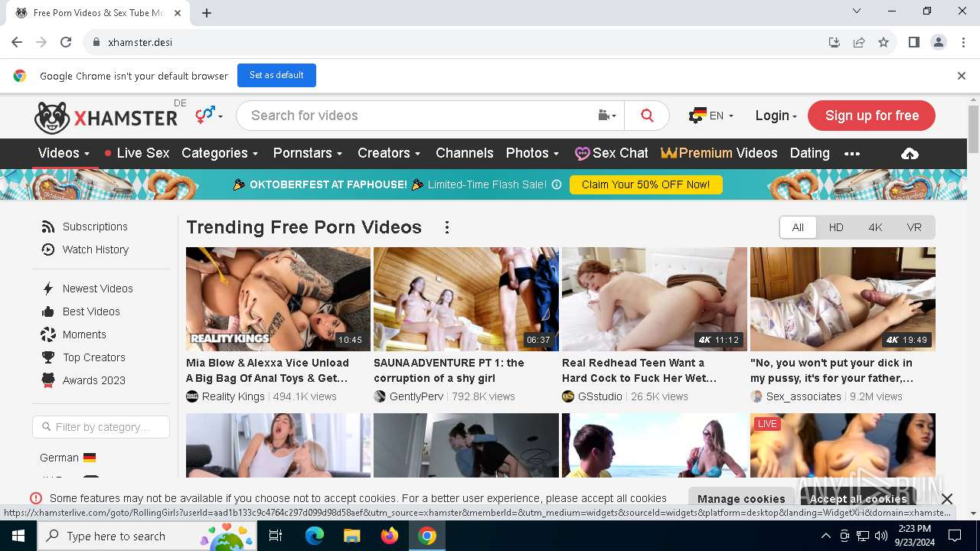Open the options menu beside the Trending heading
Image resolution: width=980 pixels, height=551 pixels.
tap(447, 227)
